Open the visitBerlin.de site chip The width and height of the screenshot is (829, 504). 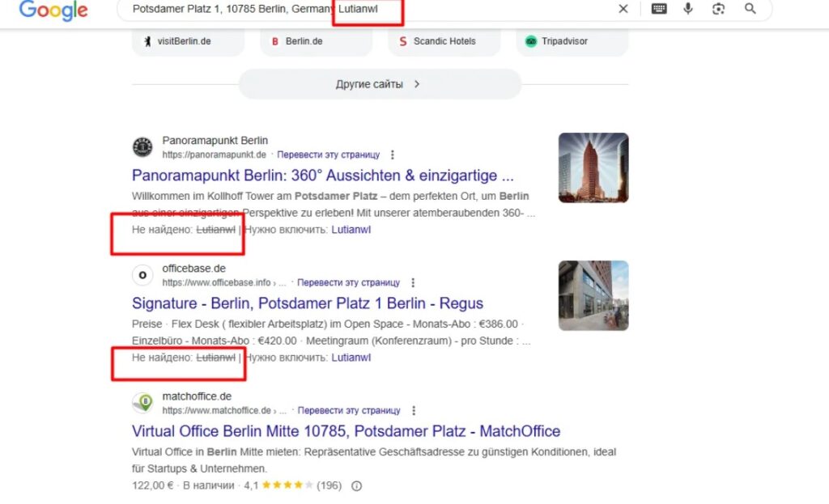tap(188, 41)
